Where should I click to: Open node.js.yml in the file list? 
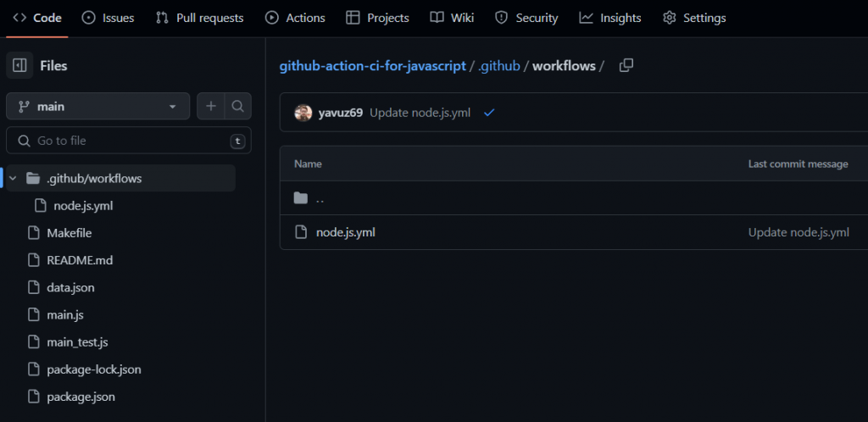click(x=346, y=232)
